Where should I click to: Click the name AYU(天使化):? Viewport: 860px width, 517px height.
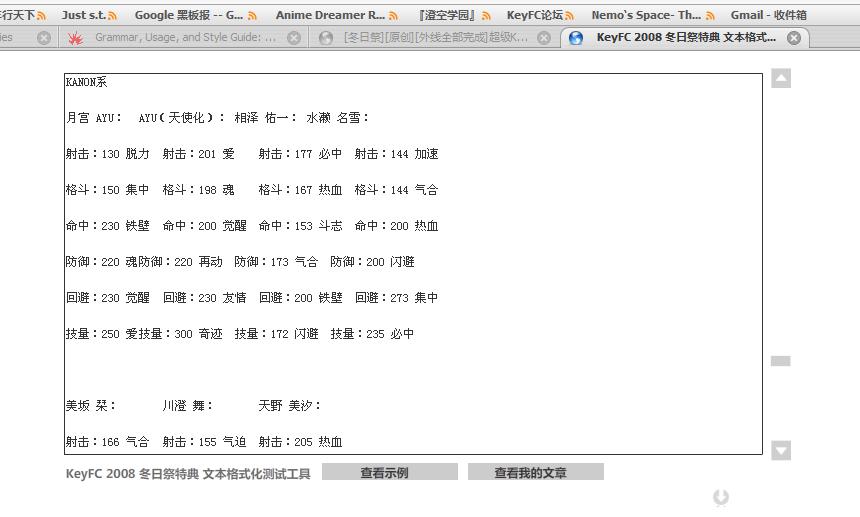click(182, 118)
